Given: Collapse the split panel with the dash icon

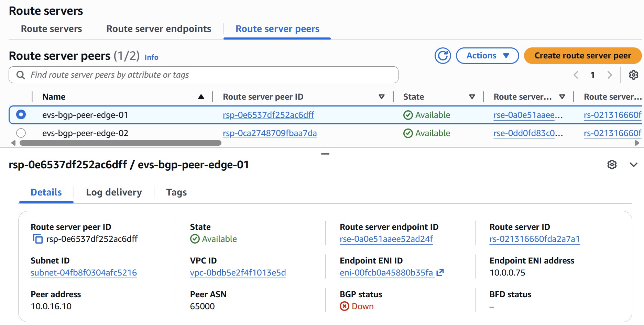Looking at the screenshot, I should click(x=325, y=154).
